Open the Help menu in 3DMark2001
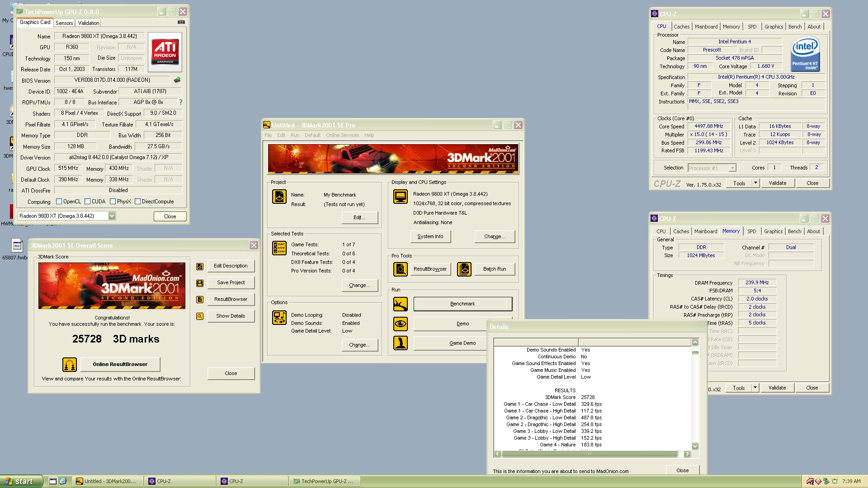 coord(369,135)
